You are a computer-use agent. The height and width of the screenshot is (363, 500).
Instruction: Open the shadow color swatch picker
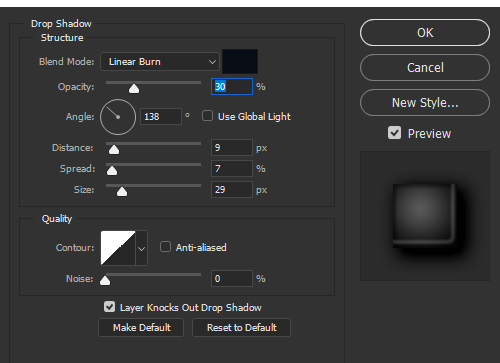coord(240,61)
